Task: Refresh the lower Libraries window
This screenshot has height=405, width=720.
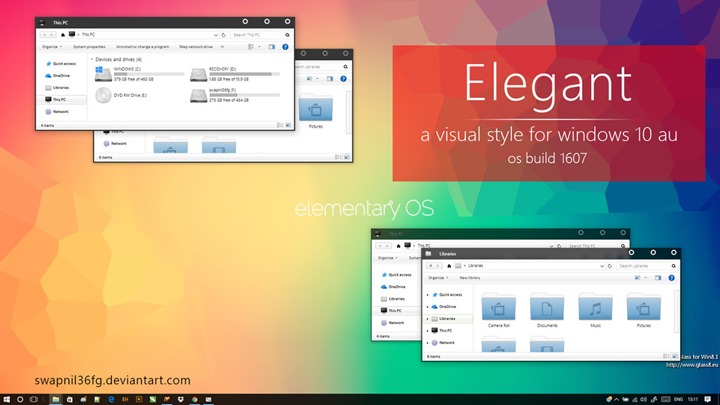Action: 610,266
